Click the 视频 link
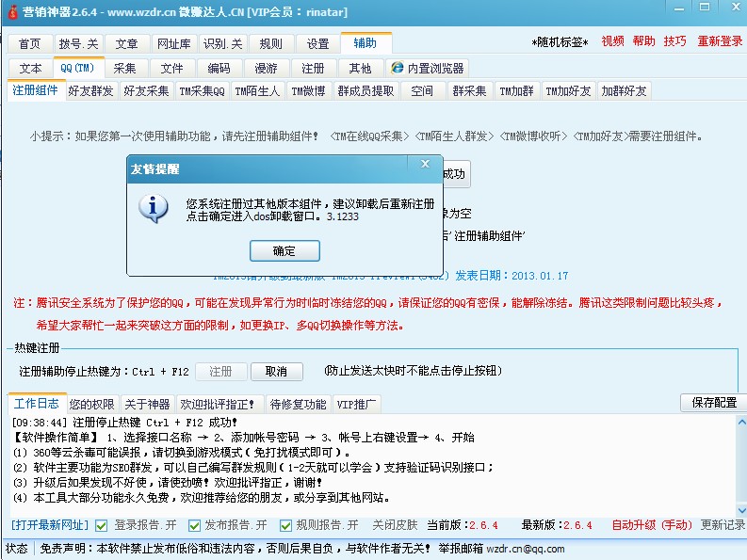Screen dimensions: 747x560 [612, 41]
